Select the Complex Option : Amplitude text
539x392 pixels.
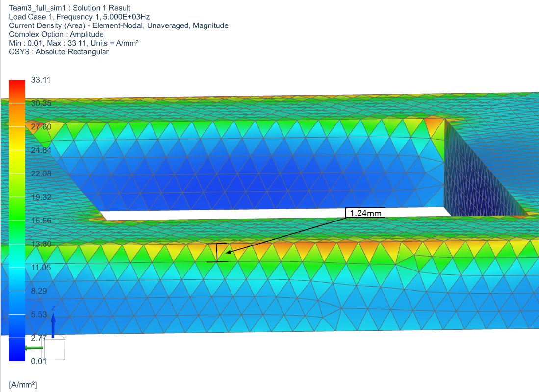pos(56,34)
